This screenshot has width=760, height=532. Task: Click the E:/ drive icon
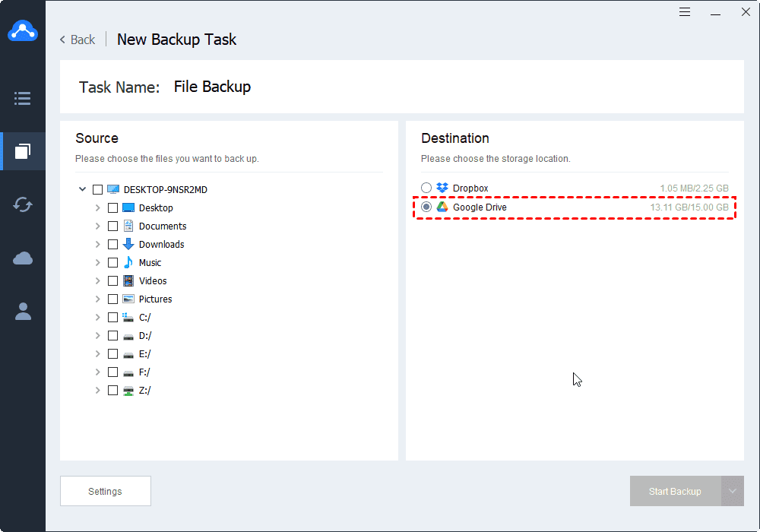click(128, 355)
